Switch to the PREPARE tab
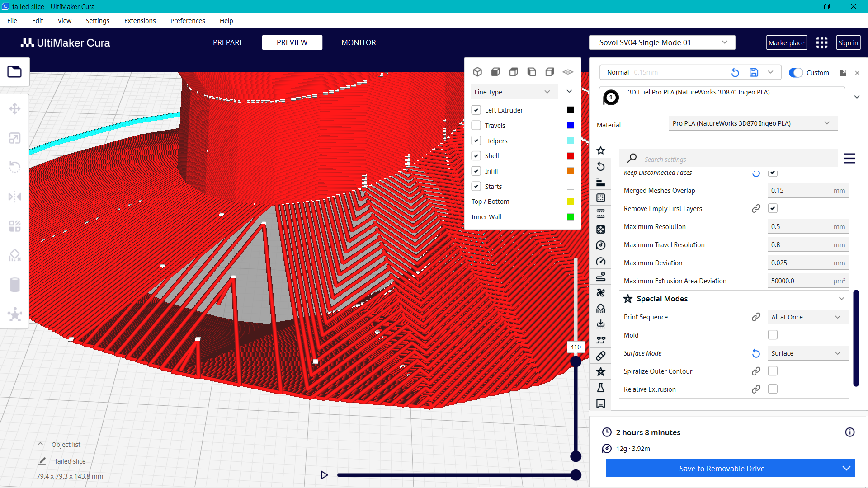868x488 pixels. (228, 42)
